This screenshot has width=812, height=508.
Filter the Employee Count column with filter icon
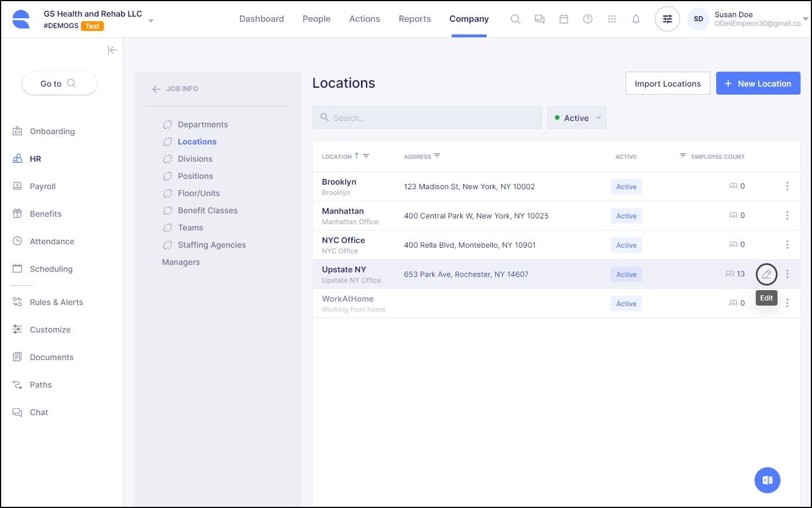click(x=683, y=155)
